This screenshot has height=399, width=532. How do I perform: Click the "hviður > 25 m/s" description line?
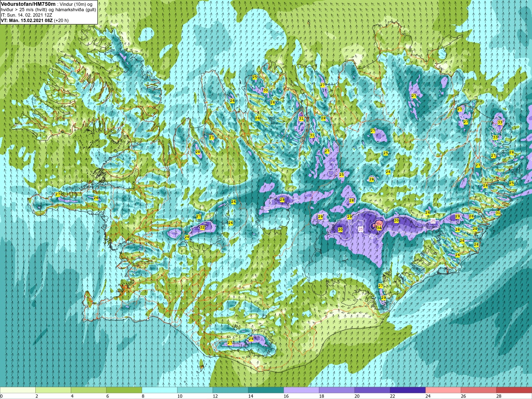(48, 9)
